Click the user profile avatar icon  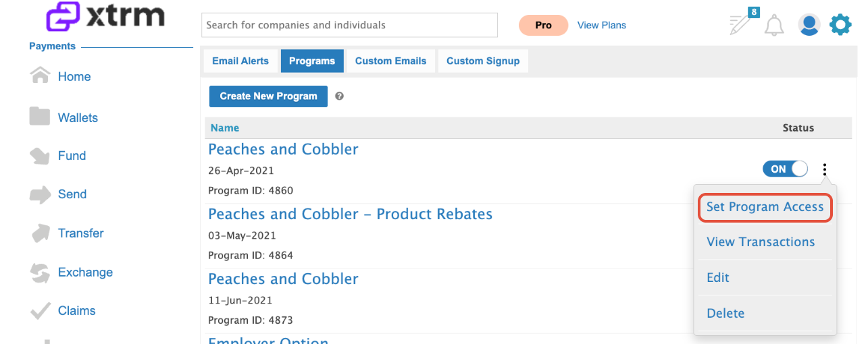(x=809, y=25)
